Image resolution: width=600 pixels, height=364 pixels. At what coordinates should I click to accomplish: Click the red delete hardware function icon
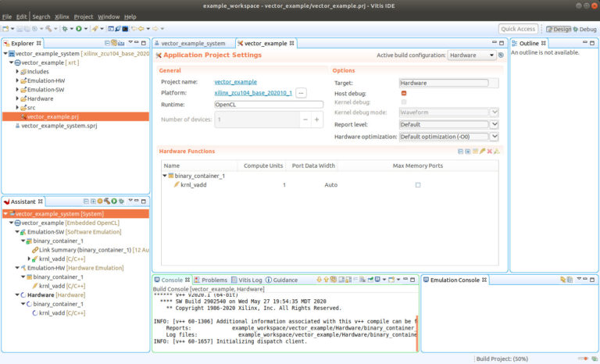(x=489, y=152)
